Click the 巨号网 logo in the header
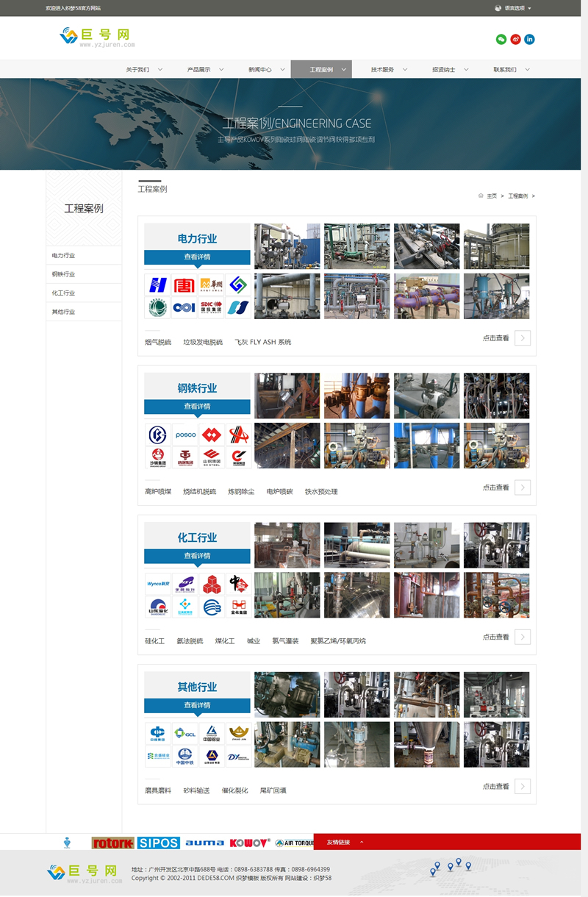Screen dimensions: 588x897 [x=96, y=37]
